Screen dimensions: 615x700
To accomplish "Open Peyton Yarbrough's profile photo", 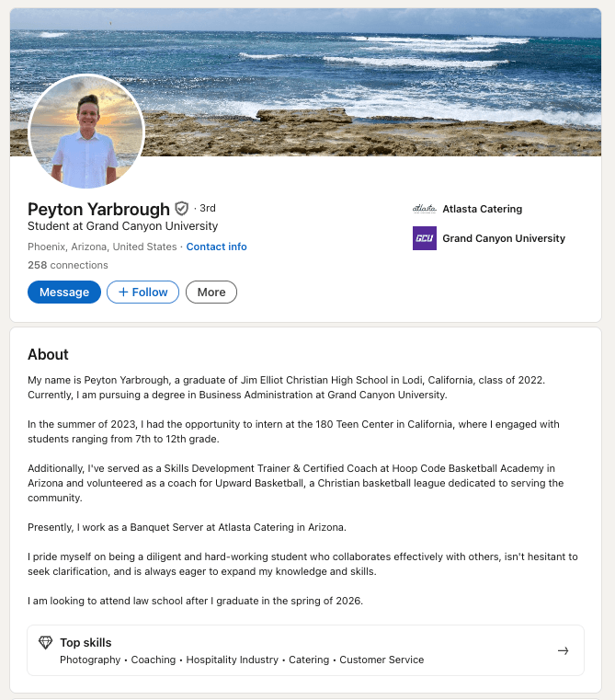I will coord(86,132).
